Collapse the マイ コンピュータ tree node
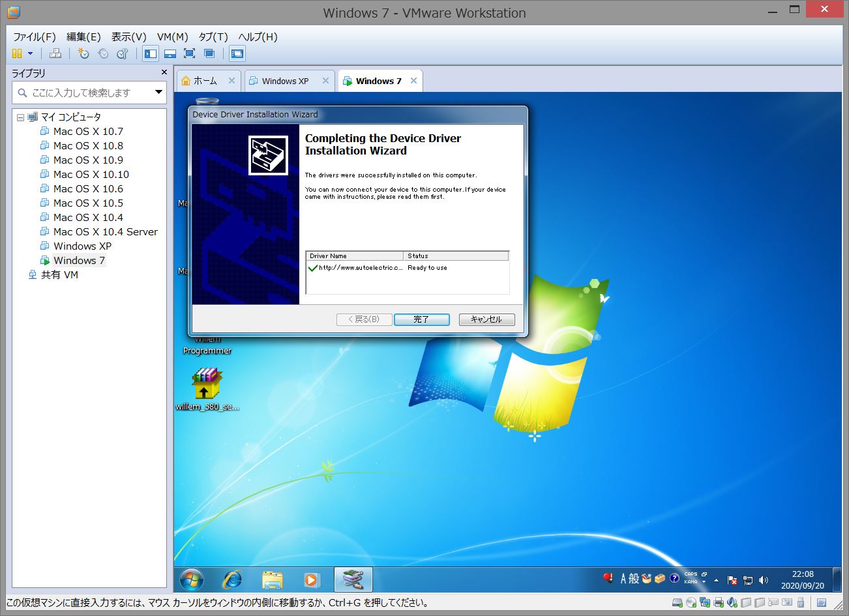The width and height of the screenshot is (849, 616). 20,117
